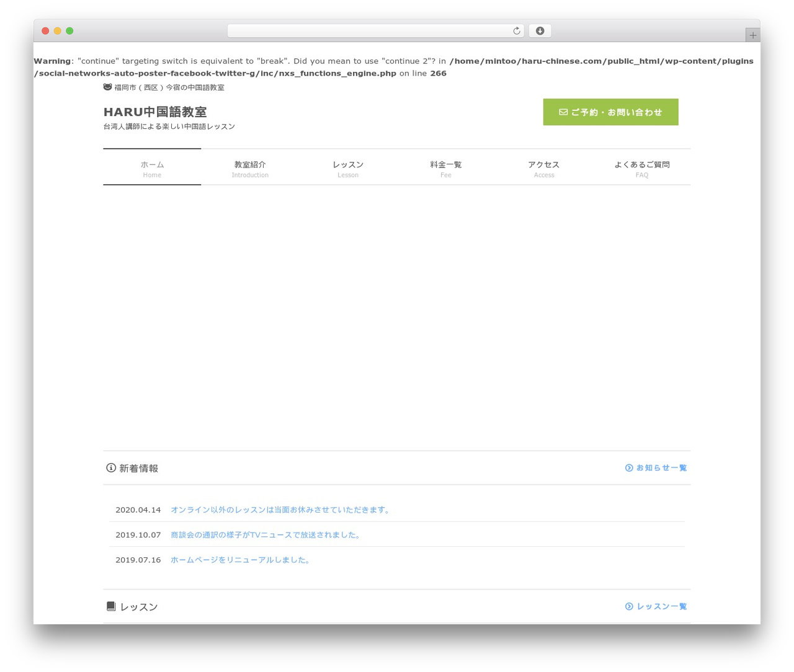Click the date 2019.10.07
Screen dimensions: 794x672
tap(138, 534)
